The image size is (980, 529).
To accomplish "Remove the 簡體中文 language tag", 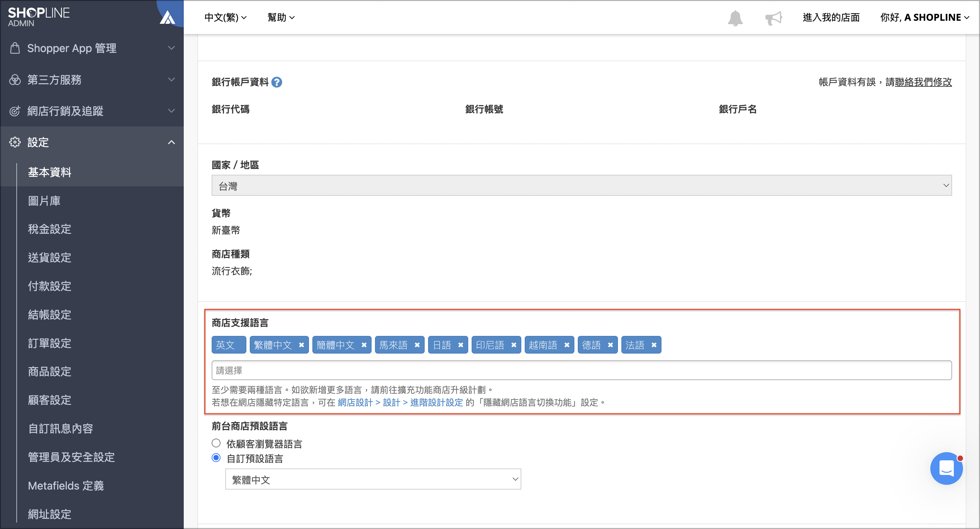I will [364, 345].
